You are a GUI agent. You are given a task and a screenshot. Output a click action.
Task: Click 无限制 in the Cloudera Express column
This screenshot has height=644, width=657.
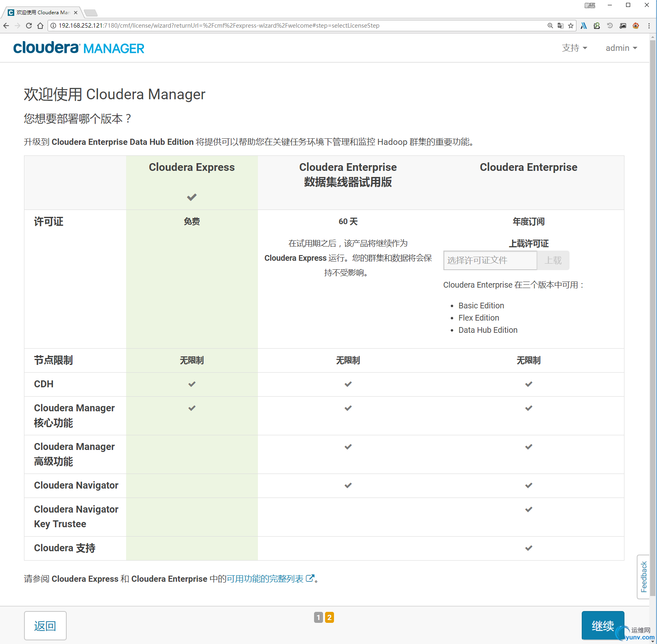tap(192, 360)
